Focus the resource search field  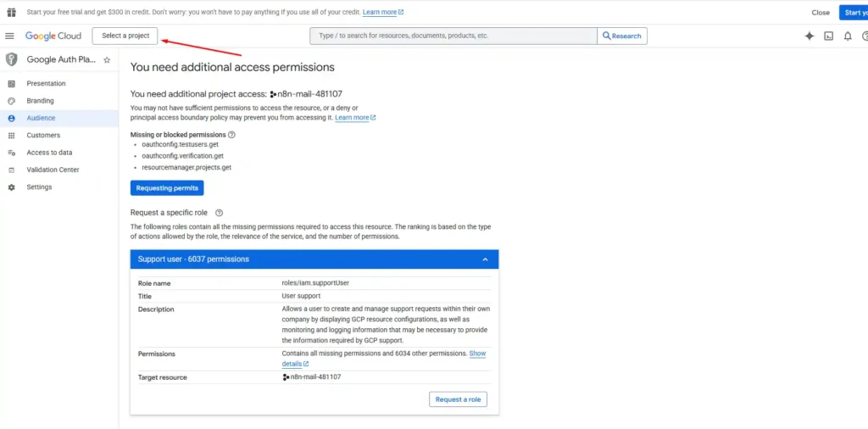(453, 36)
